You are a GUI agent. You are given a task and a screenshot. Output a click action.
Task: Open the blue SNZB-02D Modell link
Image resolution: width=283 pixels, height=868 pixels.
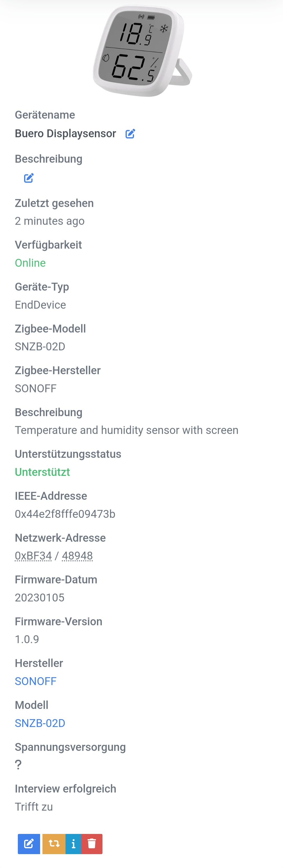[40, 723]
